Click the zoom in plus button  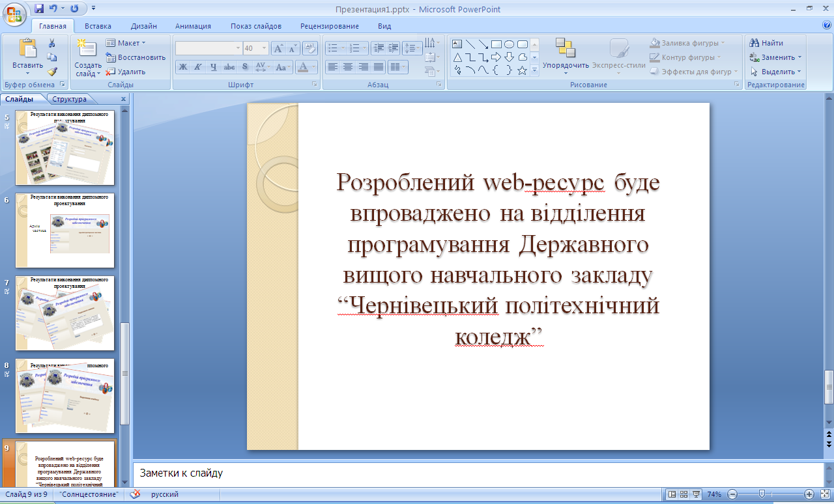click(x=809, y=494)
